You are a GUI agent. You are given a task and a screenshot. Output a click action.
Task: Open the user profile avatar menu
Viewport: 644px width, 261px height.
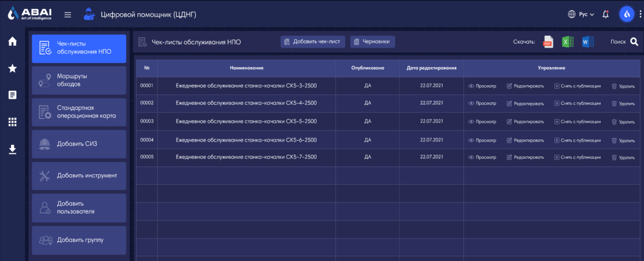point(627,14)
